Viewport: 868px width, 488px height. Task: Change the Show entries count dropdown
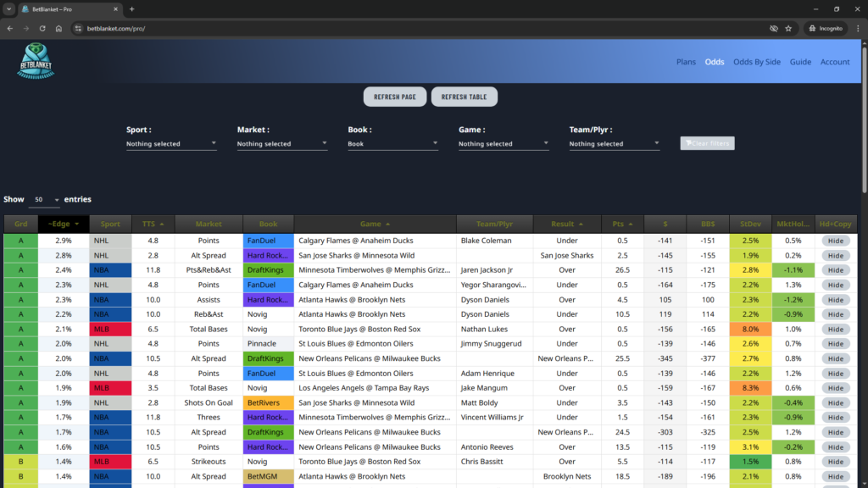click(44, 200)
